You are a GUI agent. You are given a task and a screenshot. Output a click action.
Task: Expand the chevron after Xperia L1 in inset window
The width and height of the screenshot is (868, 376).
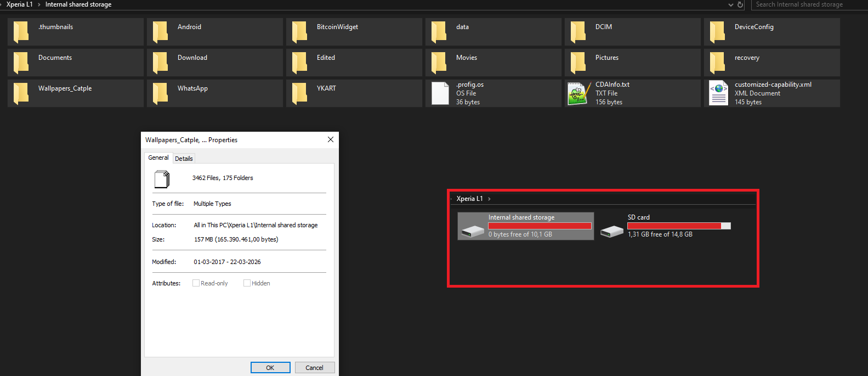[x=489, y=199]
